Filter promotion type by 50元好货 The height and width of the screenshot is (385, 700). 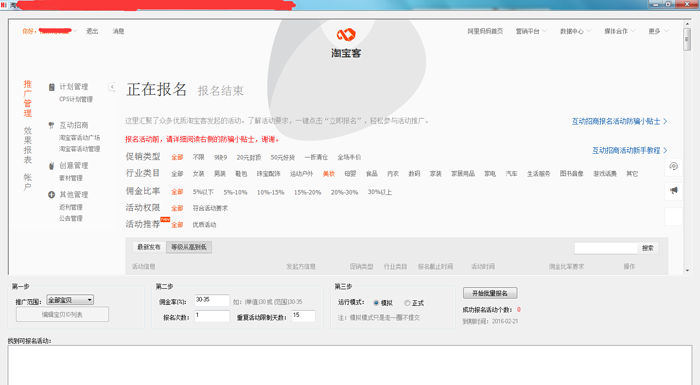coord(283,157)
